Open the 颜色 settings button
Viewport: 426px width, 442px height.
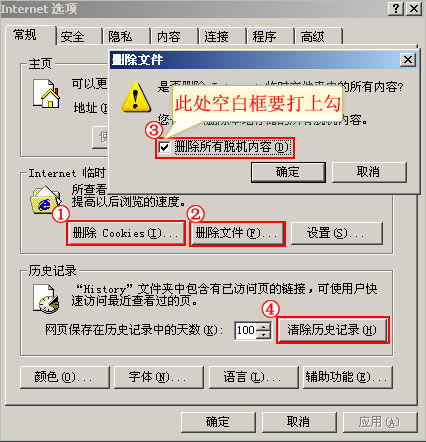point(65,377)
